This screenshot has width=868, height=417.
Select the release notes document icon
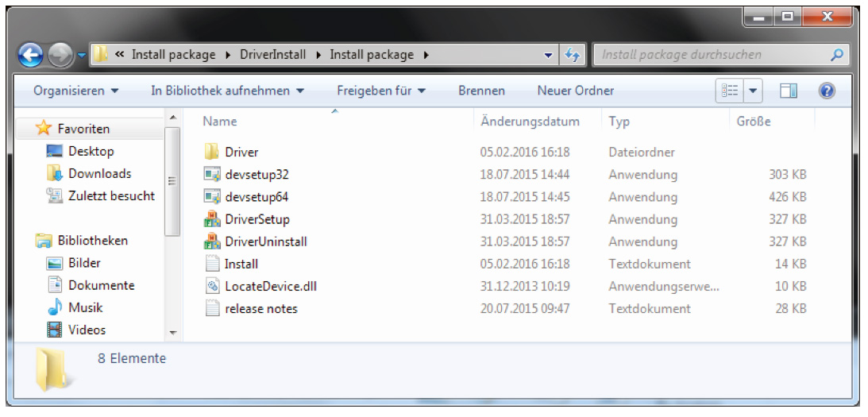coord(212,308)
